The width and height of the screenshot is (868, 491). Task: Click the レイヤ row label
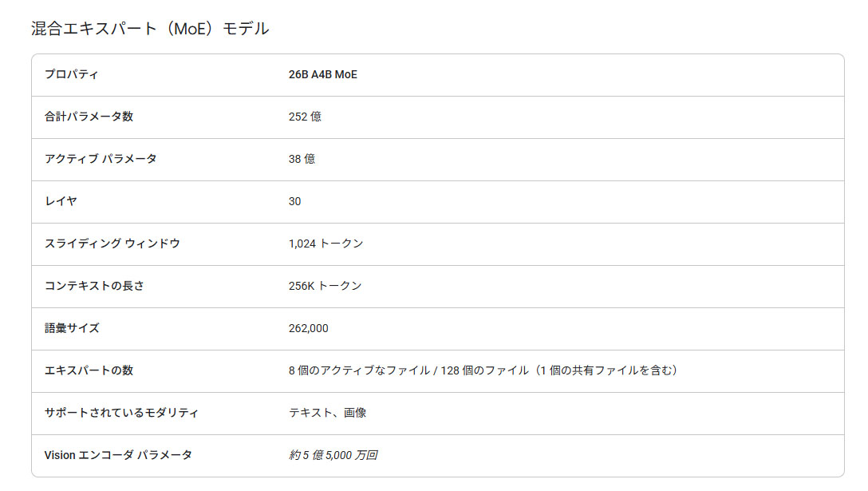61,201
